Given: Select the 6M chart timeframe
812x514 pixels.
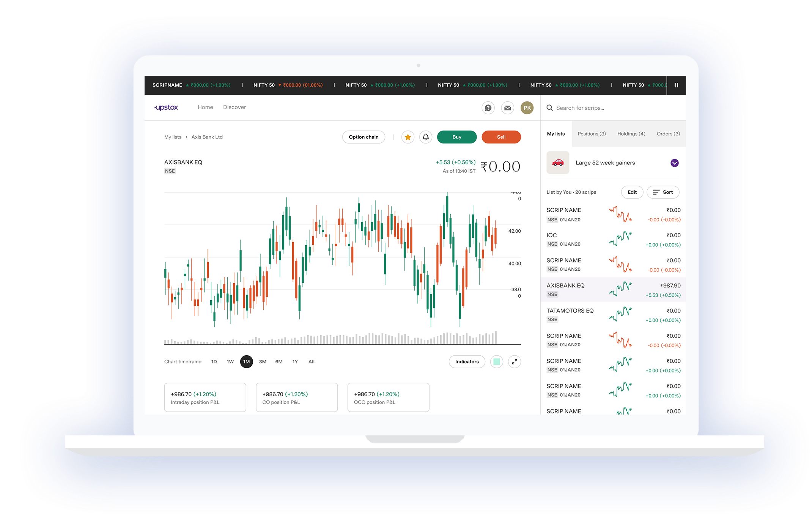Looking at the screenshot, I should 279,362.
